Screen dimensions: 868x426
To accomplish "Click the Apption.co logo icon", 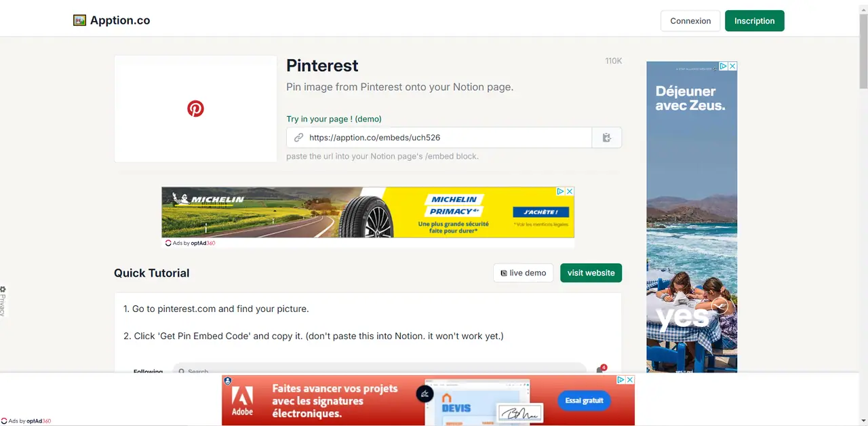I will click(x=80, y=20).
